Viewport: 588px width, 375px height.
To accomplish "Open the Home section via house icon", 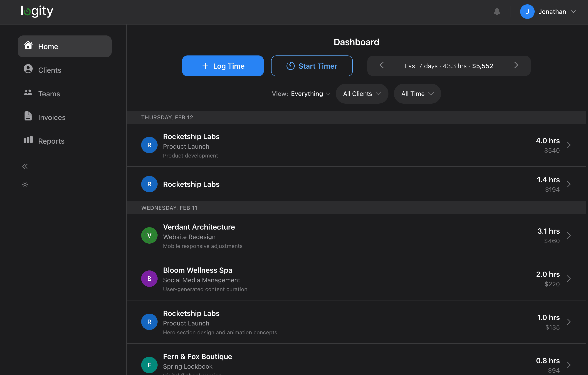I will pyautogui.click(x=28, y=46).
